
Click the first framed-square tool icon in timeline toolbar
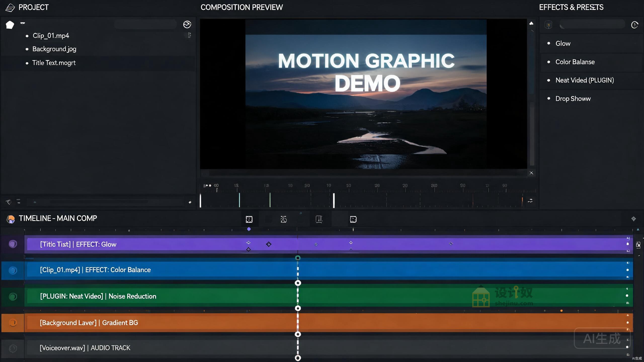pos(249,219)
